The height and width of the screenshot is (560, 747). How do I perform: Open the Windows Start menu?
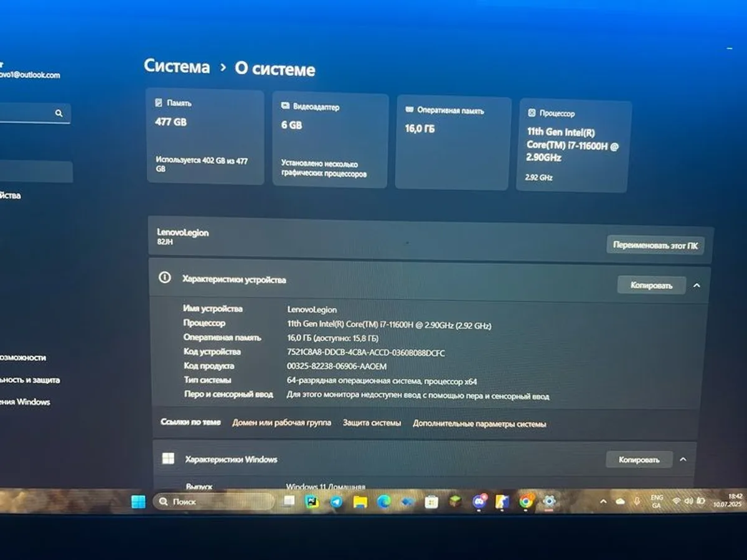(138, 501)
